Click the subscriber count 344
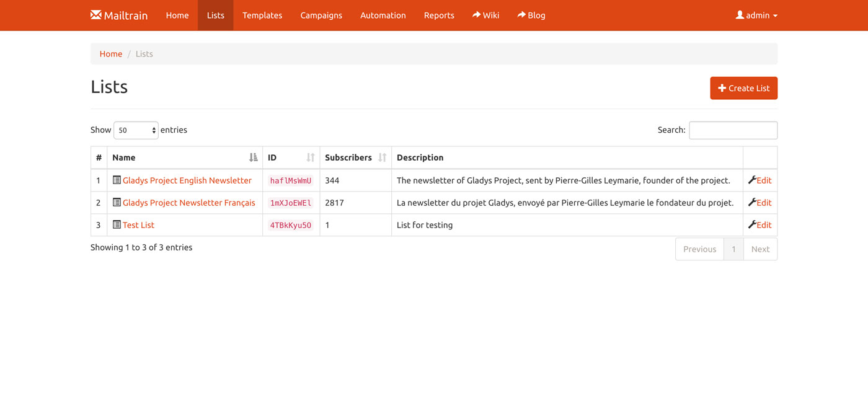 pyautogui.click(x=332, y=180)
